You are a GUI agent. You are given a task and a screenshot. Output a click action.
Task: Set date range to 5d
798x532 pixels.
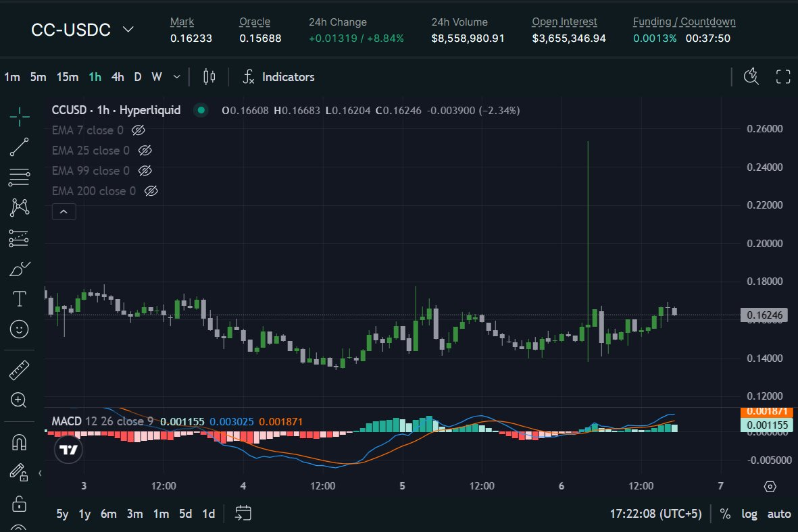[186, 514]
